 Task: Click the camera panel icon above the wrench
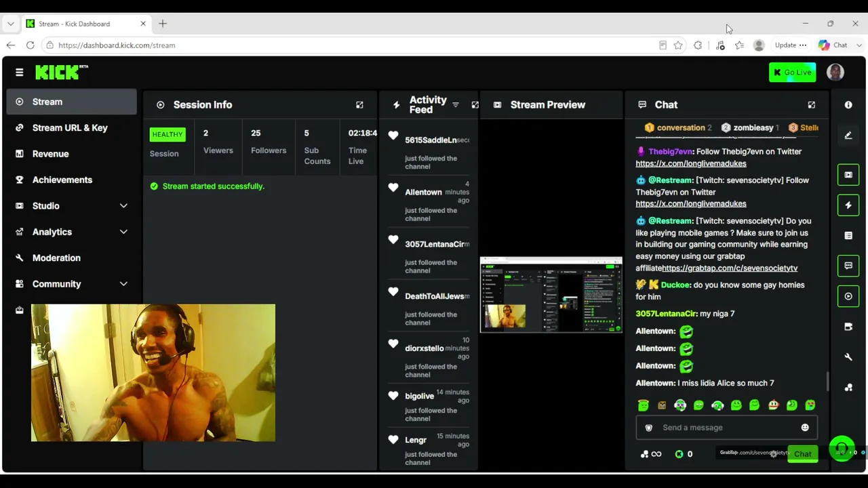[848, 327]
